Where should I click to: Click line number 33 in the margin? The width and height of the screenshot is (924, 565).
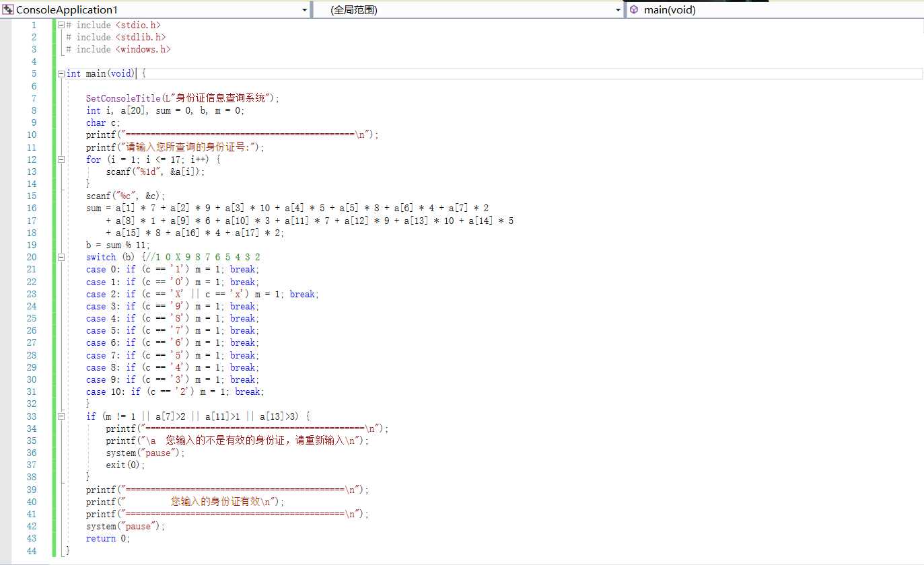tap(32, 416)
